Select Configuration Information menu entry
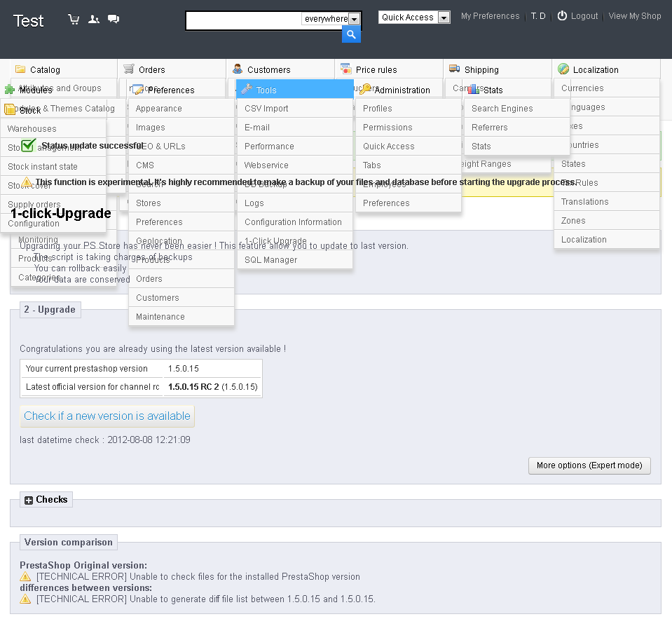The height and width of the screenshot is (619, 672). [295, 222]
